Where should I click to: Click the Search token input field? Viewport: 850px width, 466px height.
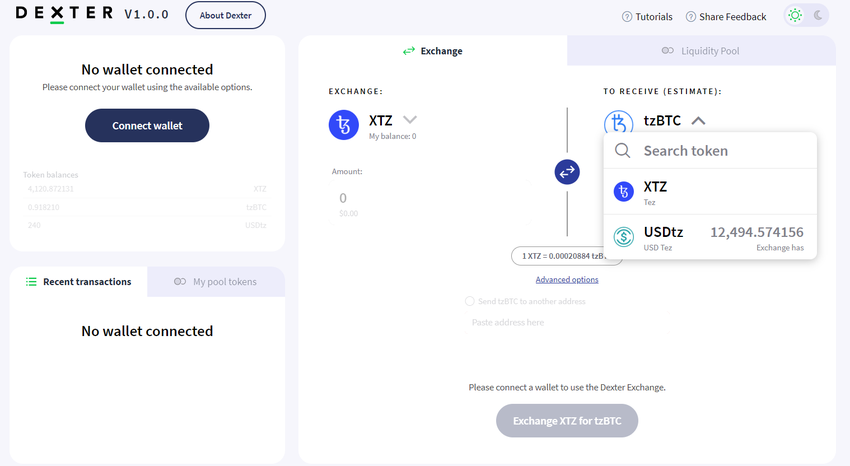[722, 151]
